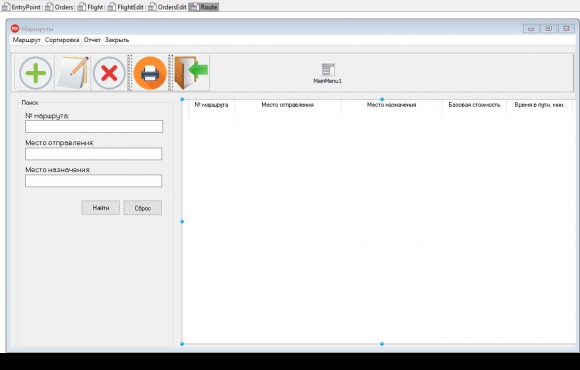Click the Найти button

tap(101, 208)
